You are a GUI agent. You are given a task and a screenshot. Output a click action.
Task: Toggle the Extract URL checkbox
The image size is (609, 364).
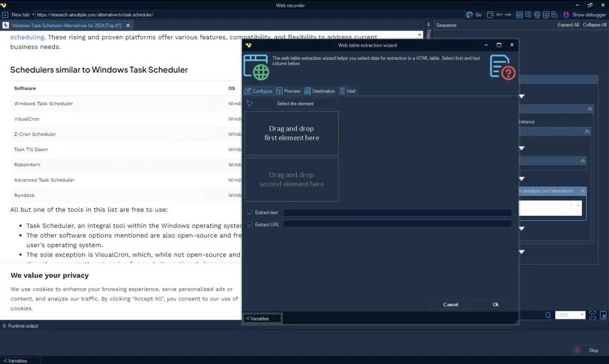click(x=250, y=224)
